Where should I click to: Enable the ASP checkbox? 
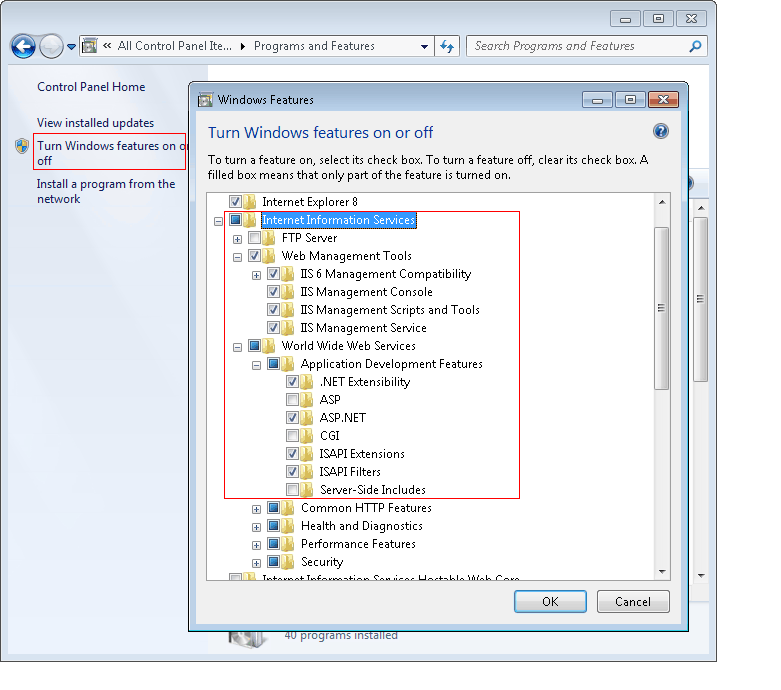click(292, 400)
